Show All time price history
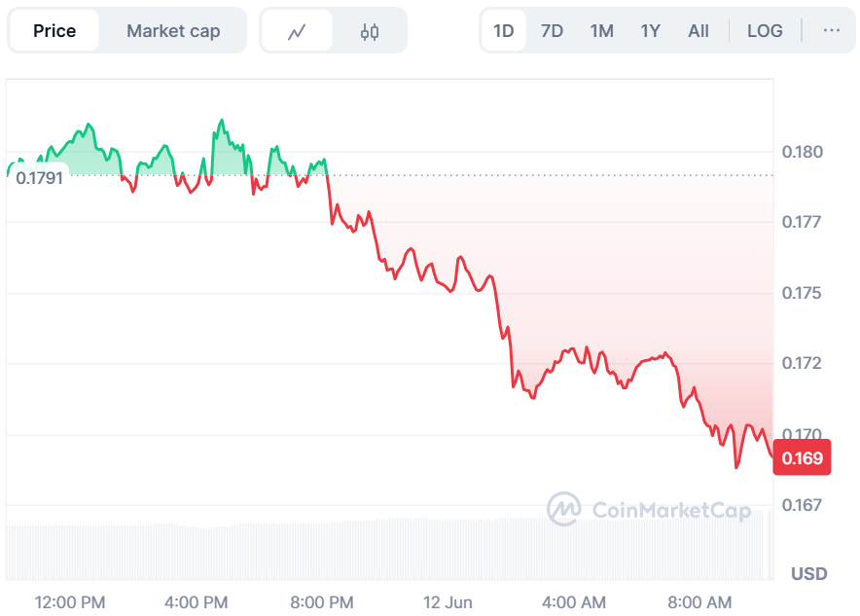The width and height of the screenshot is (860, 616). tap(699, 30)
